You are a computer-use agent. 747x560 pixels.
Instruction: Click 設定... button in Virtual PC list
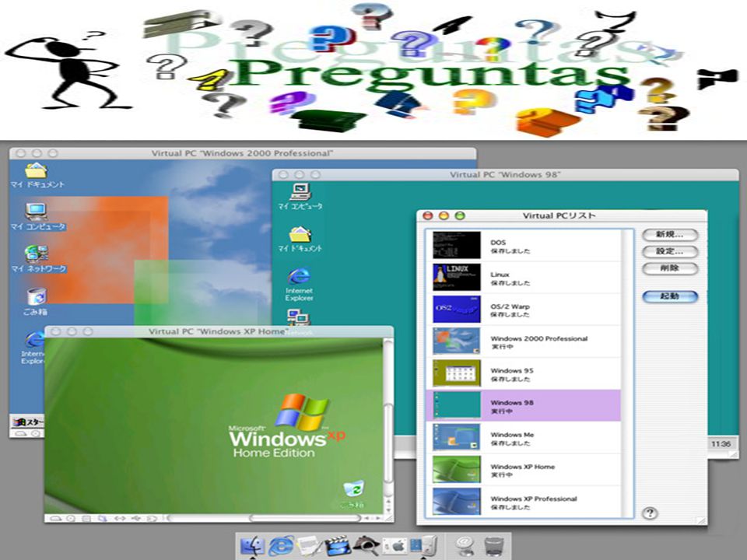coord(670,251)
